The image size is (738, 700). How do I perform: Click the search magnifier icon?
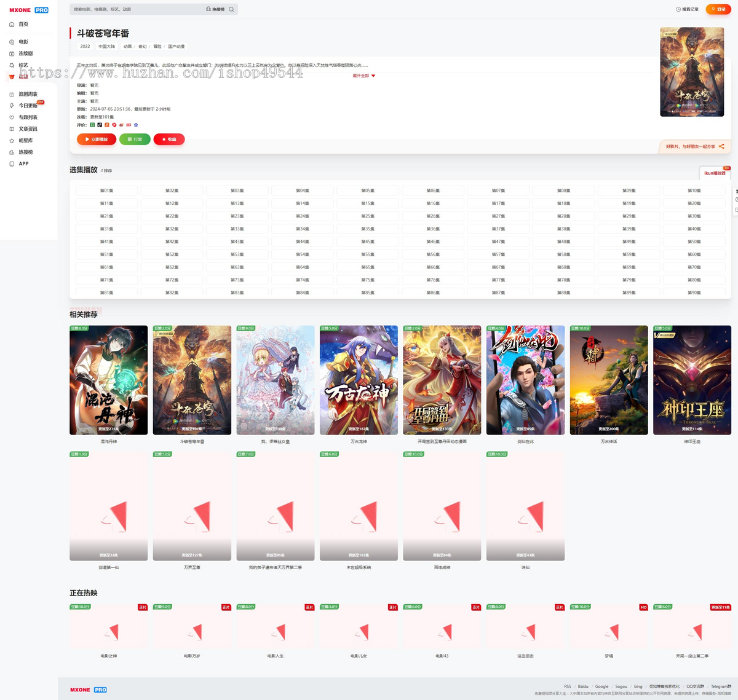231,9
